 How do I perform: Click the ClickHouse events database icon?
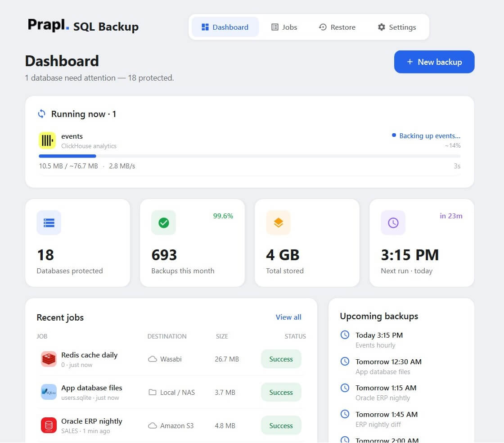[47, 140]
